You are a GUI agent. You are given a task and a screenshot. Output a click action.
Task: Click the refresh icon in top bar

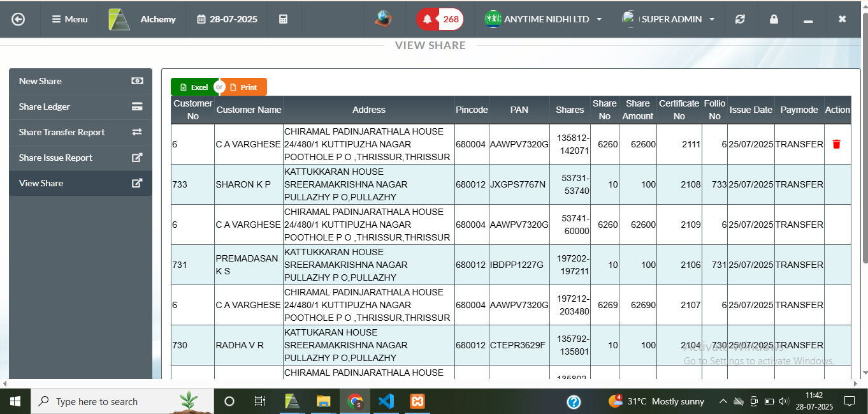click(740, 19)
